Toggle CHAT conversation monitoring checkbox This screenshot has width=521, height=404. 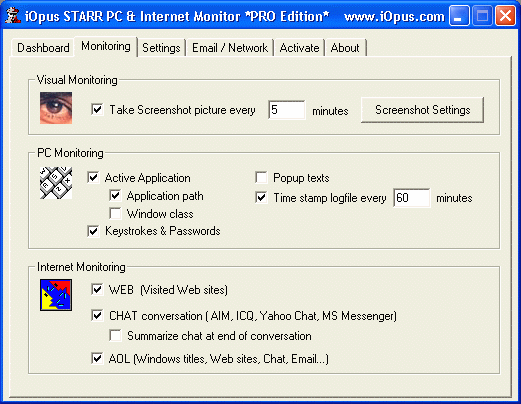97,315
